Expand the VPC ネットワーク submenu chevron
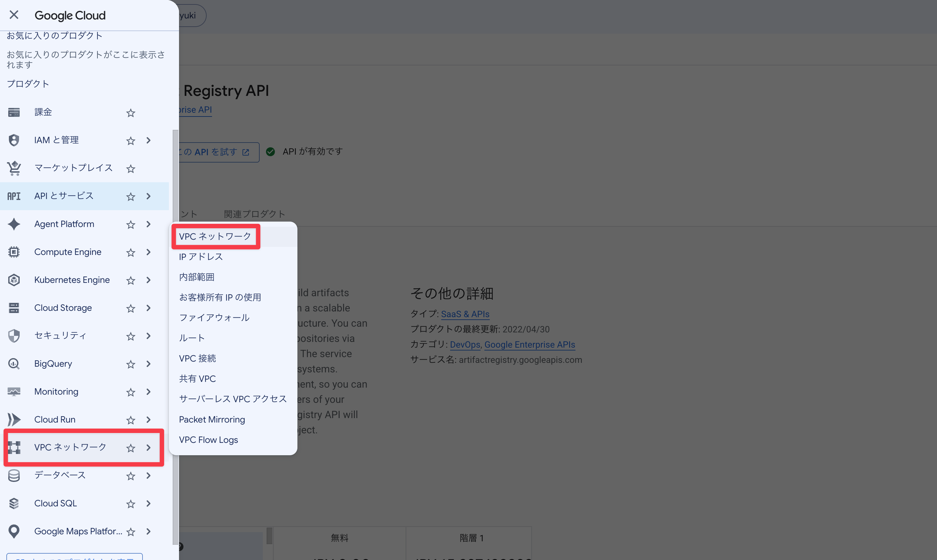Viewport: 937px width, 560px height. [149, 448]
